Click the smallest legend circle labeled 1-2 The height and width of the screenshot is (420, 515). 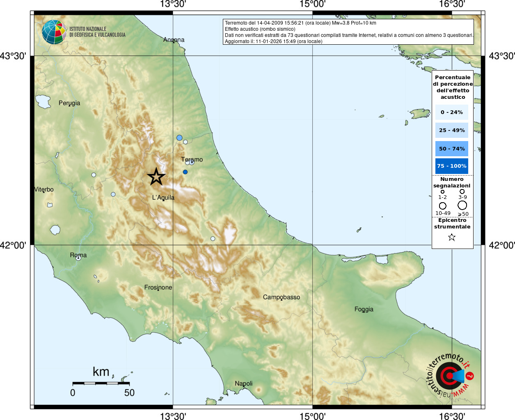(x=442, y=192)
